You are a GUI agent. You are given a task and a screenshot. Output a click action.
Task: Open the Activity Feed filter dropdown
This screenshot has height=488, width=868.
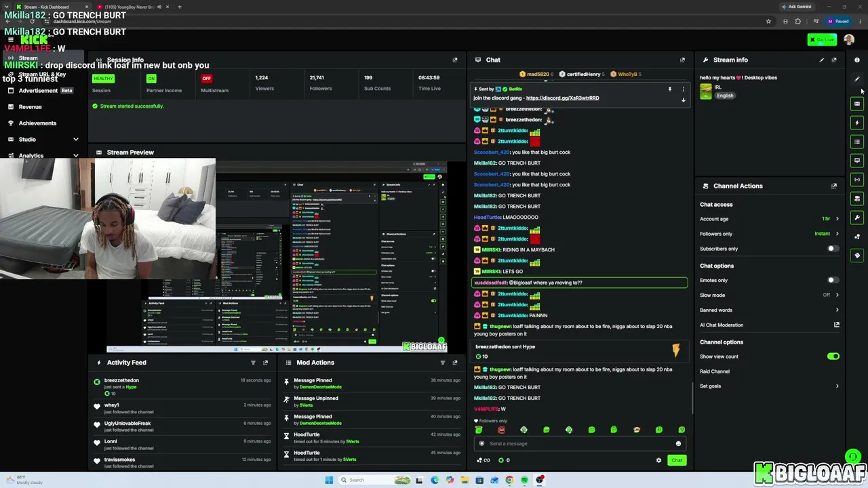pyautogui.click(x=253, y=363)
